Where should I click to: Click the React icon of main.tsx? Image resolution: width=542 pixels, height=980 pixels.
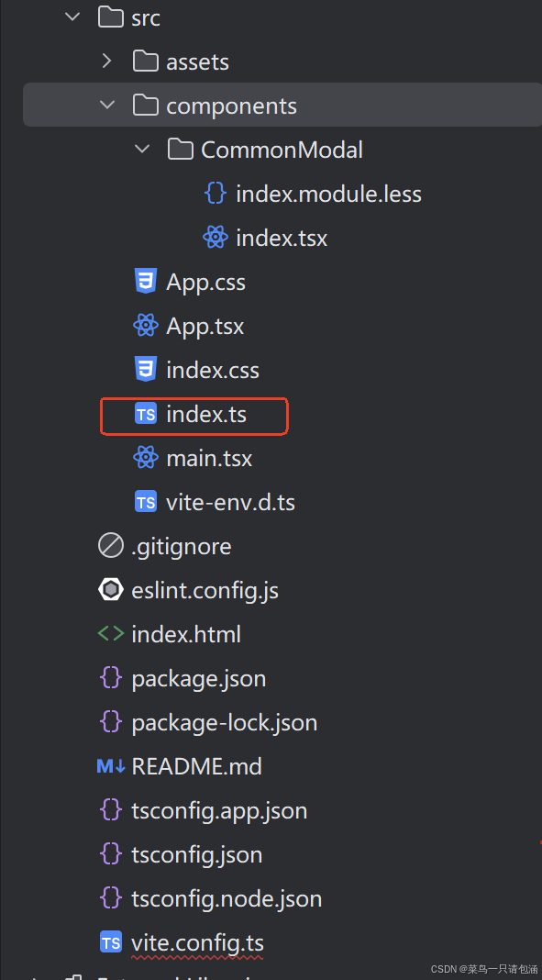(x=146, y=458)
